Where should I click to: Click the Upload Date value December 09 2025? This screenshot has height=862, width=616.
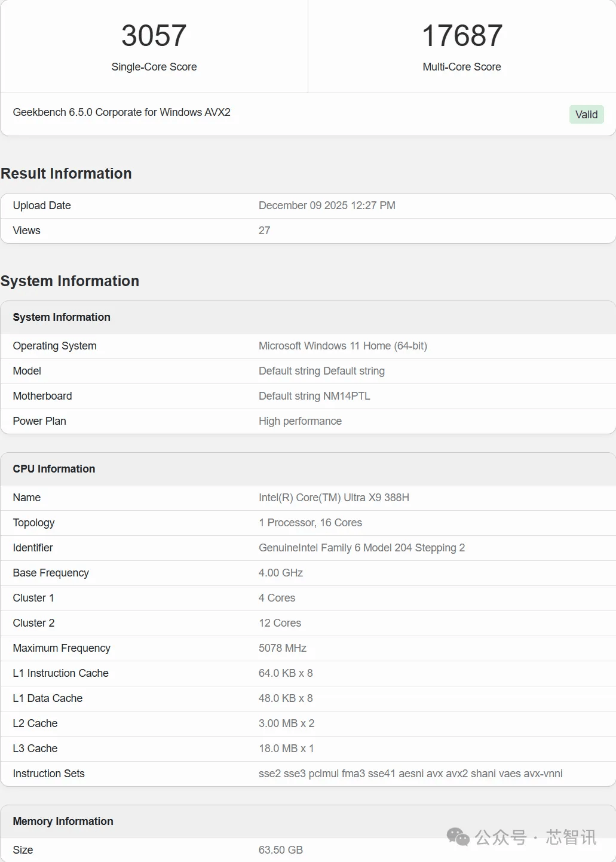(x=327, y=205)
